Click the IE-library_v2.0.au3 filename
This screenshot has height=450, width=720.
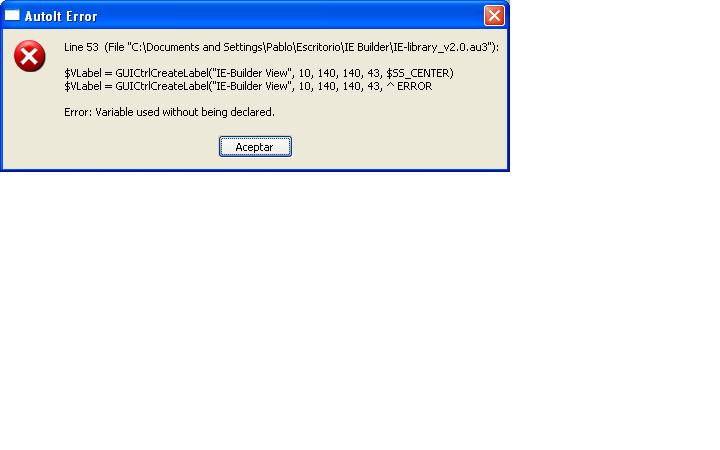[440, 47]
